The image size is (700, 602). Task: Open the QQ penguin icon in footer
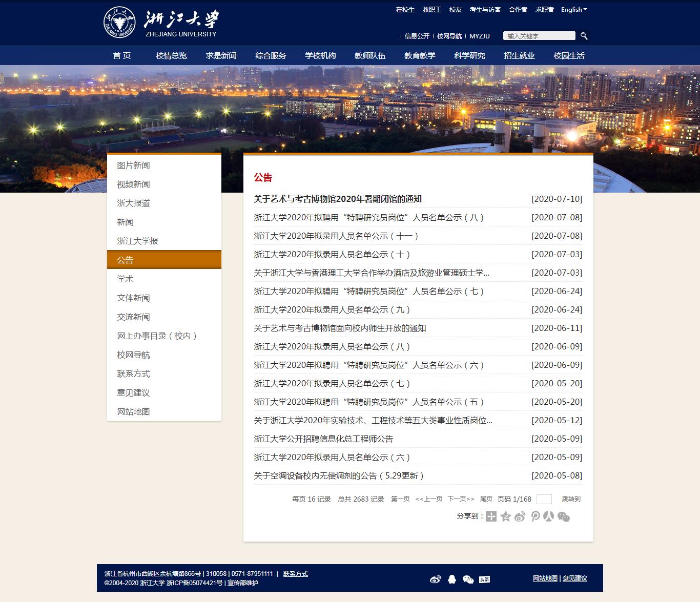click(x=451, y=578)
